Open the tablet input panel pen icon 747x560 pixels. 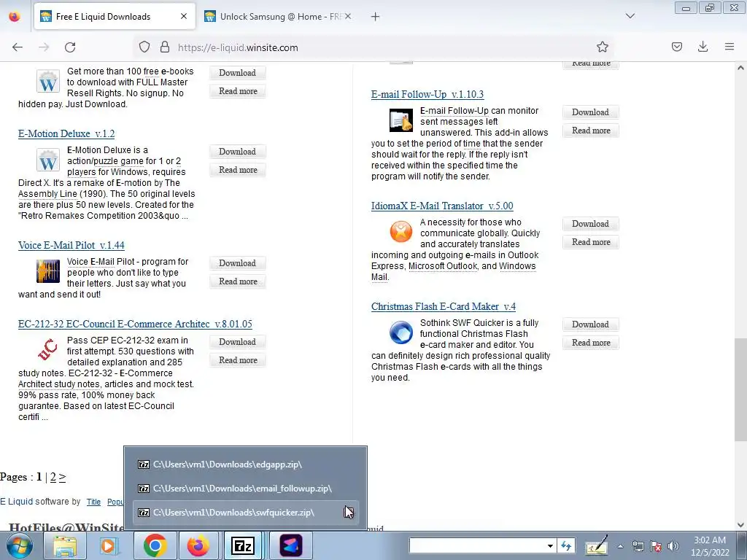pos(597,545)
